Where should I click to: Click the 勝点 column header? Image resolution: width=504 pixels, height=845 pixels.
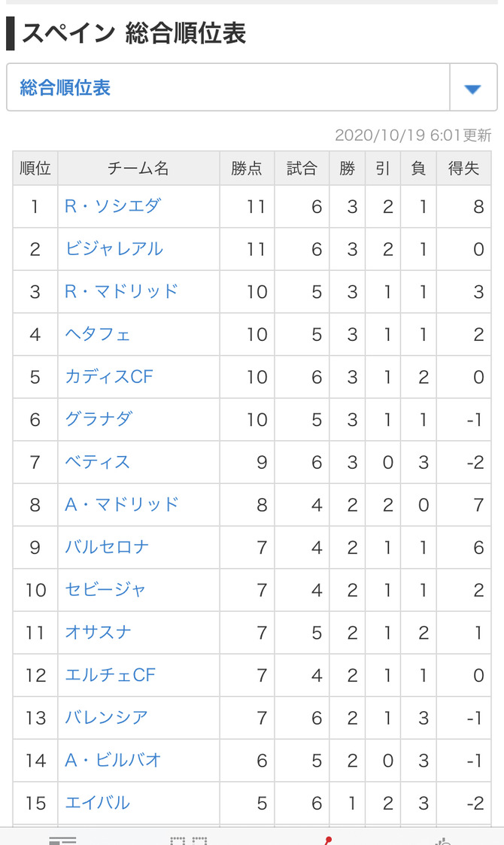tap(247, 168)
